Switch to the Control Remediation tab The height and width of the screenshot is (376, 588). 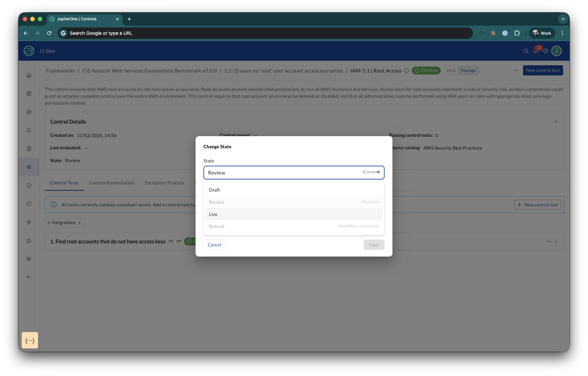tap(112, 183)
